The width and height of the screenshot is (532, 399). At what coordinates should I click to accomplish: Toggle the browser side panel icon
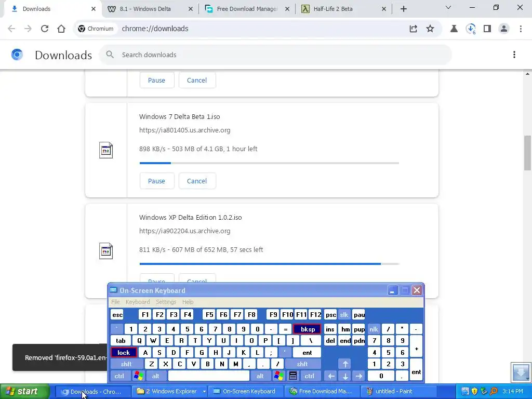[487, 29]
